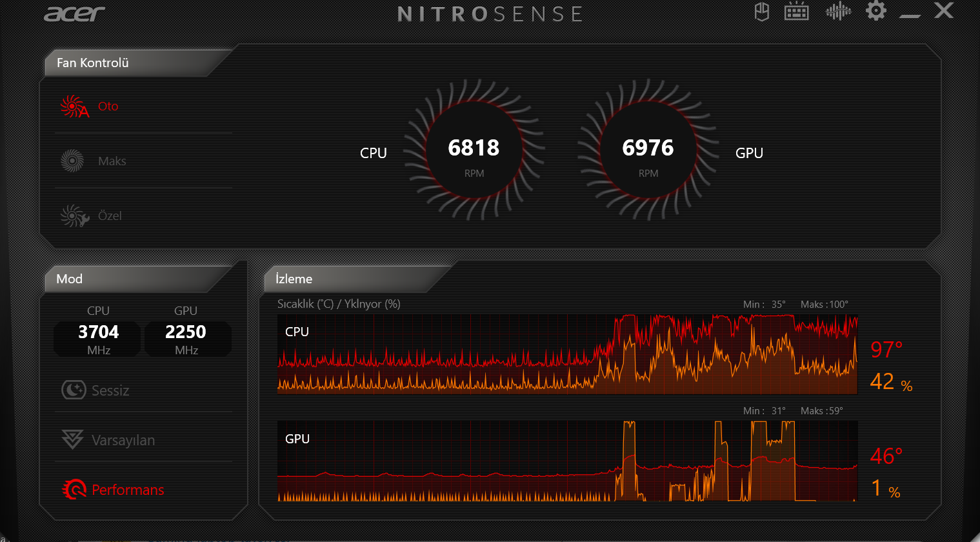Click the CPU fan gauge showing 6818 RPM
Screen dimensions: 980x542
[474, 149]
